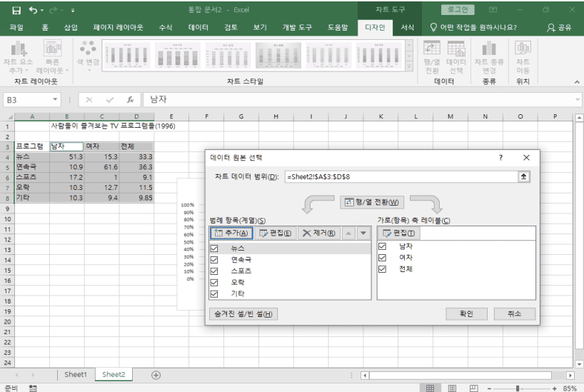This screenshot has width=584, height=392.
Task: Expand the 색 변경 dropdown
Action: coord(89,57)
